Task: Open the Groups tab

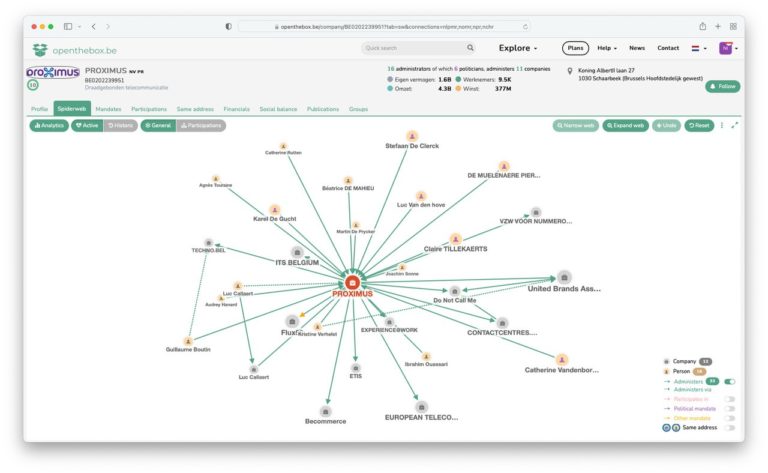Action: click(358, 109)
